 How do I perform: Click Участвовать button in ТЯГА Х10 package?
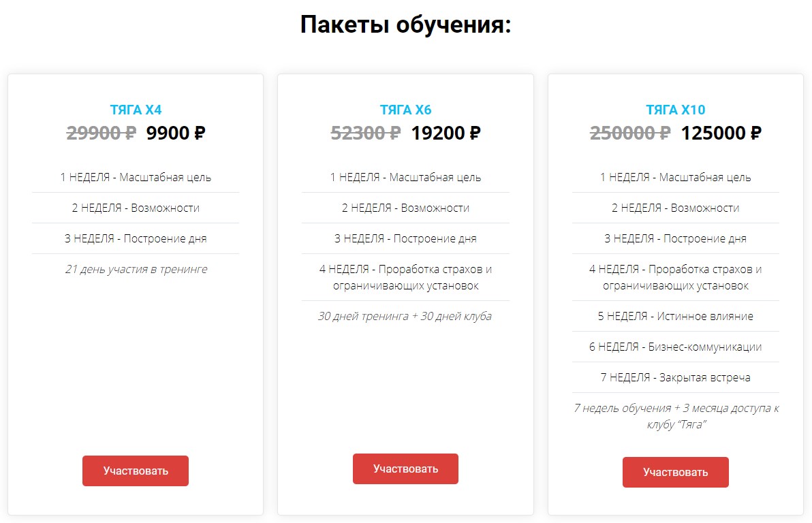(675, 472)
